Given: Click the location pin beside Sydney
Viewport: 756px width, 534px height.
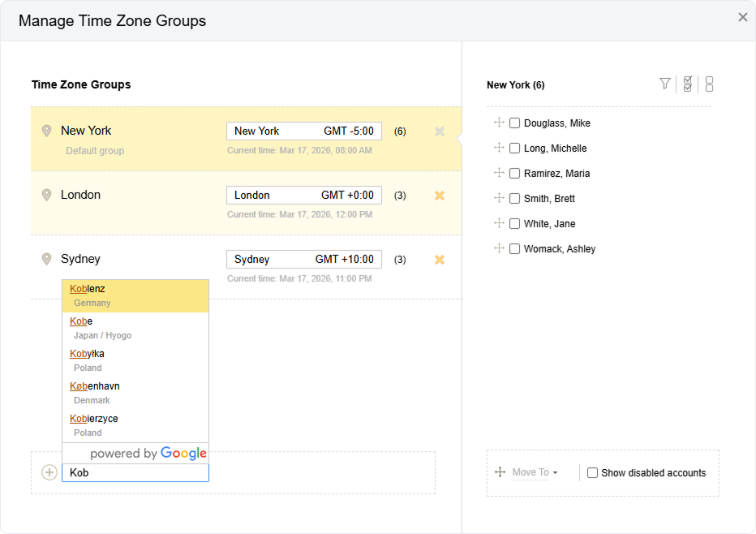Looking at the screenshot, I should 46,258.
